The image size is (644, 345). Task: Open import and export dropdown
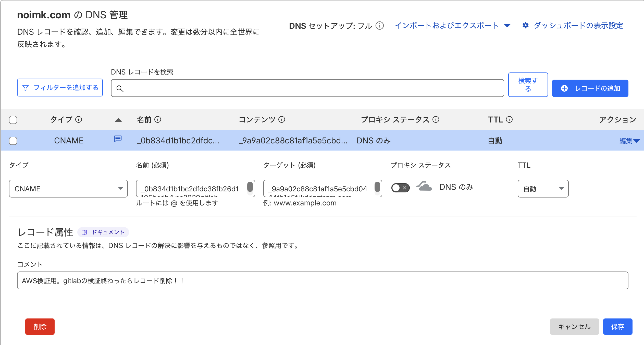coord(453,26)
